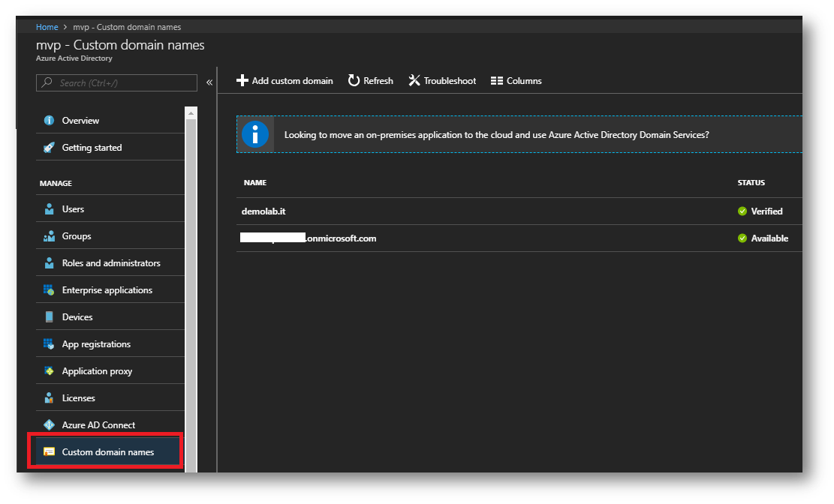Go to Licenses section
The width and height of the screenshot is (834, 504).
click(x=110, y=397)
